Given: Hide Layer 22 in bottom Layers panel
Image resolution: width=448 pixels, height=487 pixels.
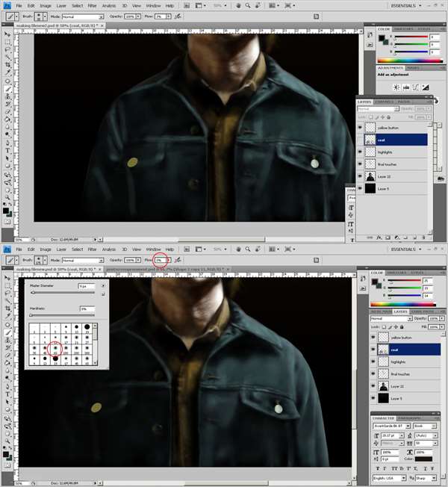Looking at the screenshot, I should [373, 386].
